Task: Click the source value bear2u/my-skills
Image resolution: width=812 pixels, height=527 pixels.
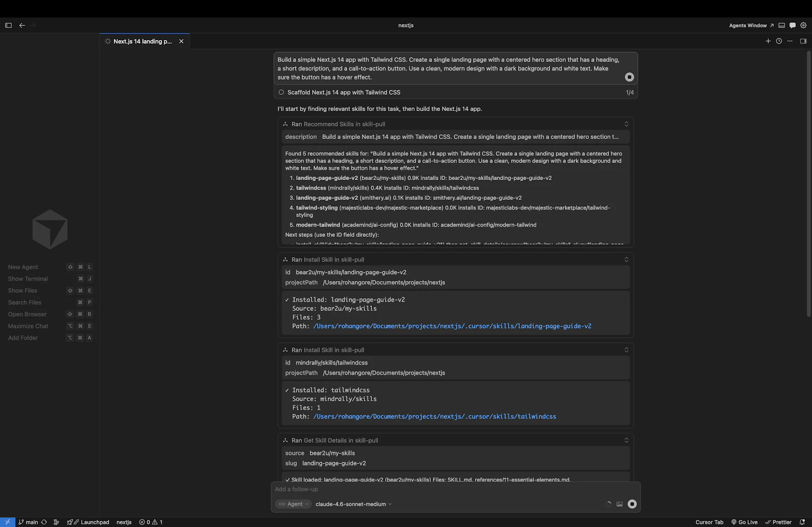Action: [x=332, y=453]
